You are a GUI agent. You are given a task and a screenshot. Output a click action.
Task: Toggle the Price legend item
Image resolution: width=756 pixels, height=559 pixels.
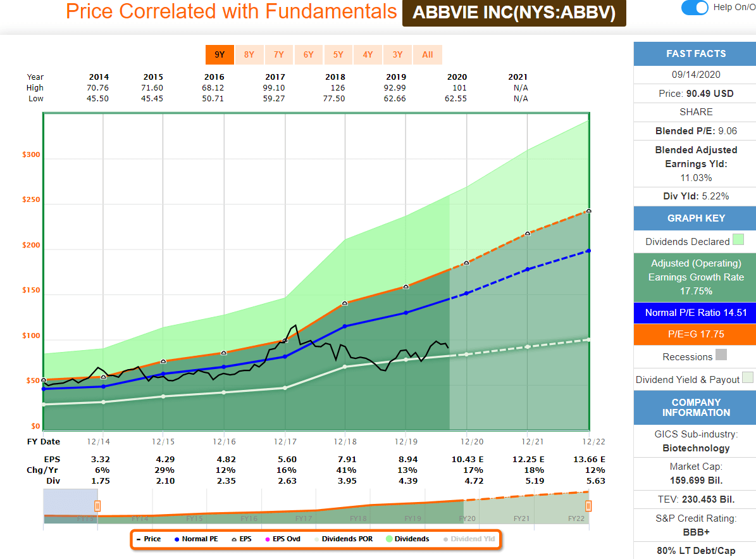click(149, 539)
